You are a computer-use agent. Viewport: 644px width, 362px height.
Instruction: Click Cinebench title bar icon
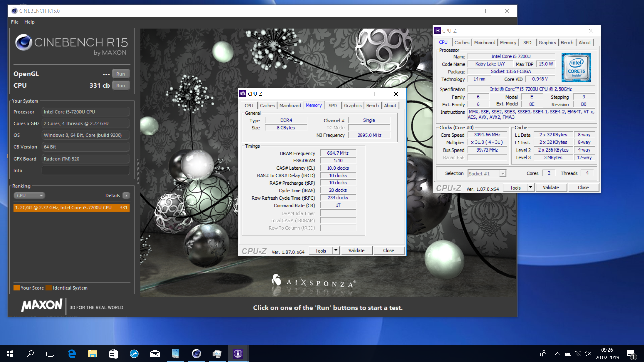point(14,11)
